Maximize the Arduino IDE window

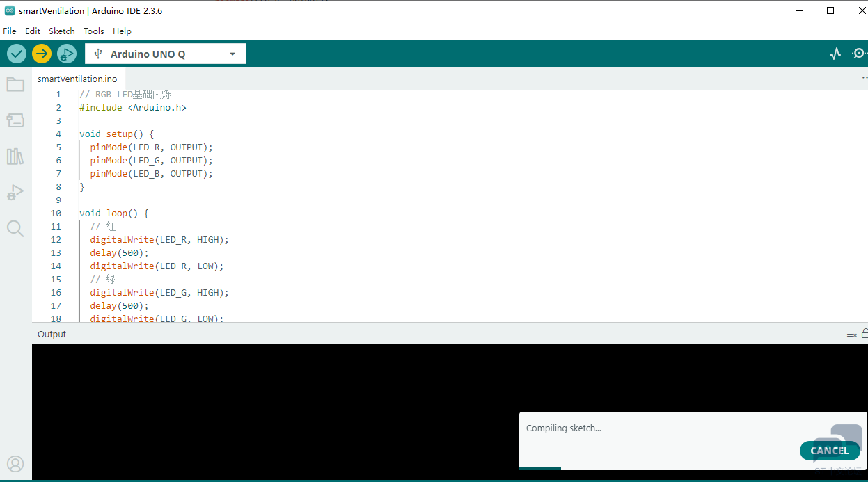(x=830, y=10)
